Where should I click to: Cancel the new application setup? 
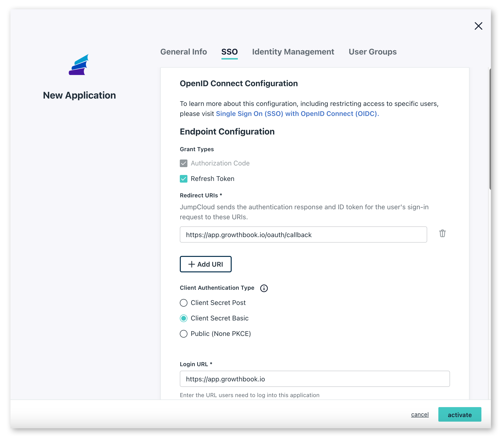[x=420, y=414]
